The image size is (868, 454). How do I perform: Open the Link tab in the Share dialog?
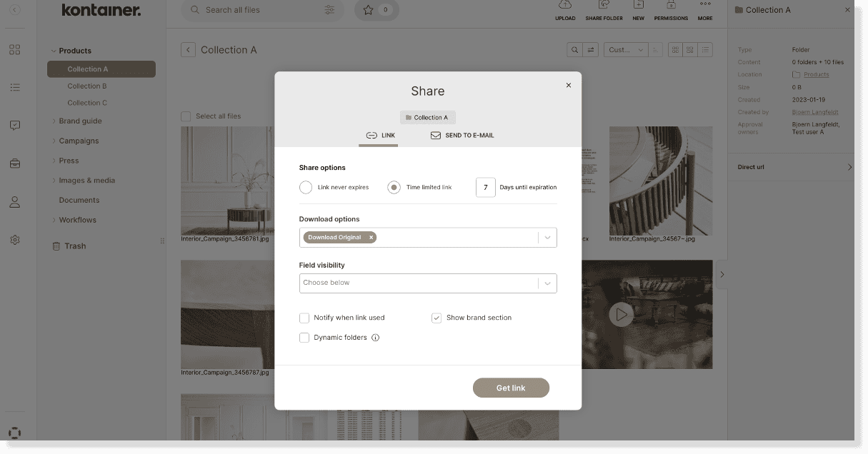click(379, 135)
